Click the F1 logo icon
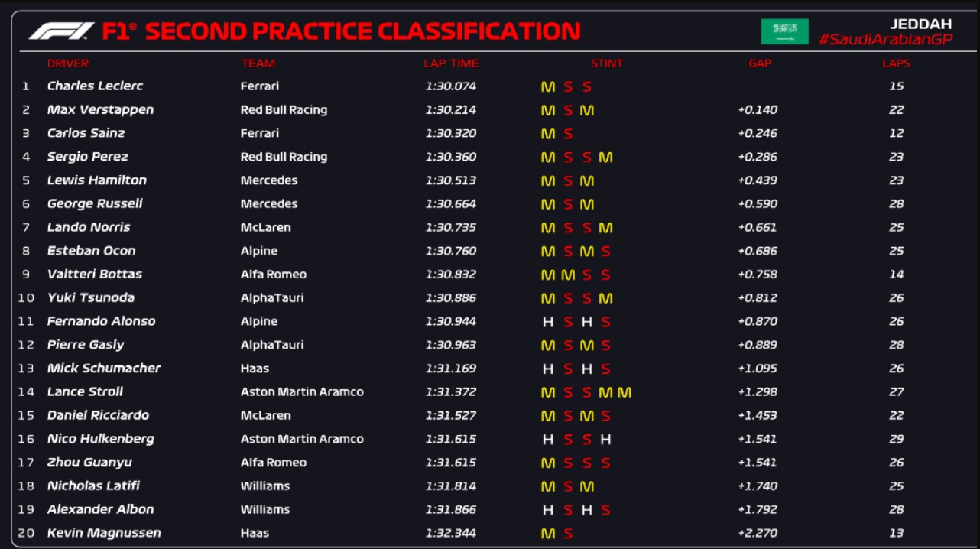Image resolution: width=980 pixels, height=549 pixels. 61,31
